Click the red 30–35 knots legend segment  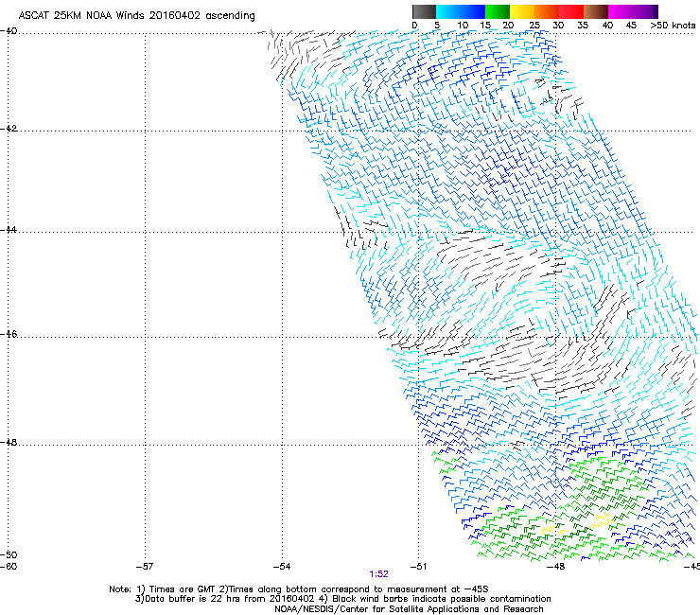tap(571, 11)
